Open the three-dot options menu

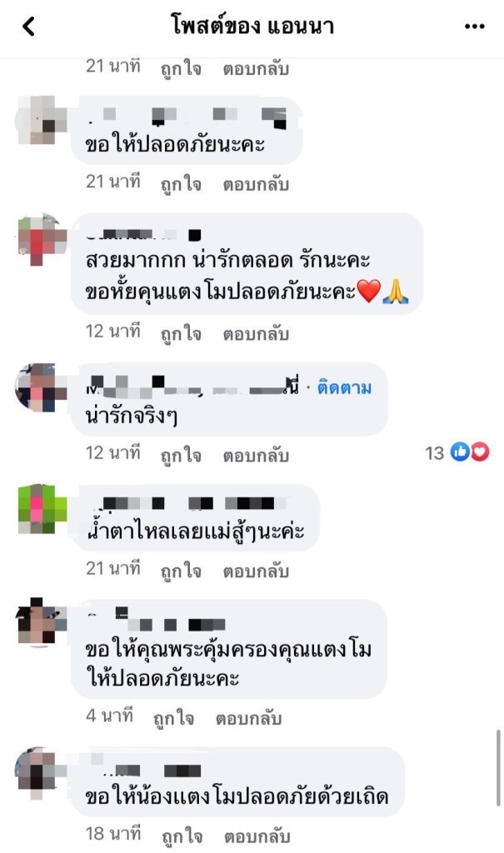[475, 26]
